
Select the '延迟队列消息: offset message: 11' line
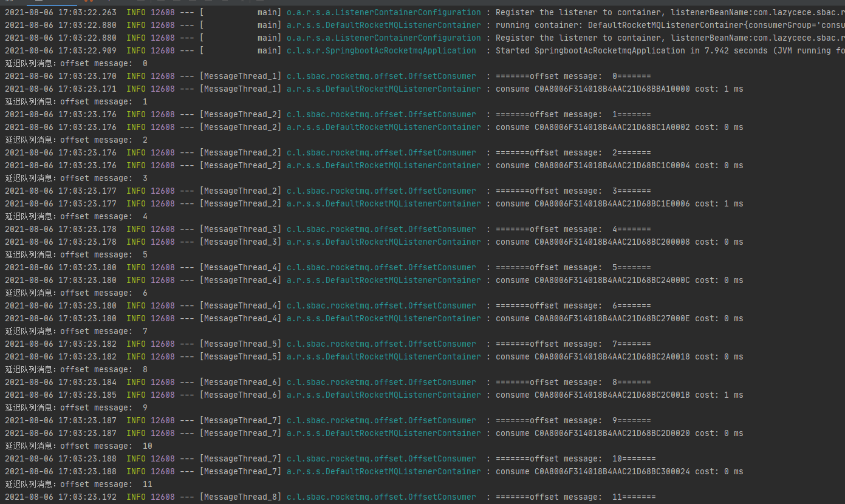79,484
